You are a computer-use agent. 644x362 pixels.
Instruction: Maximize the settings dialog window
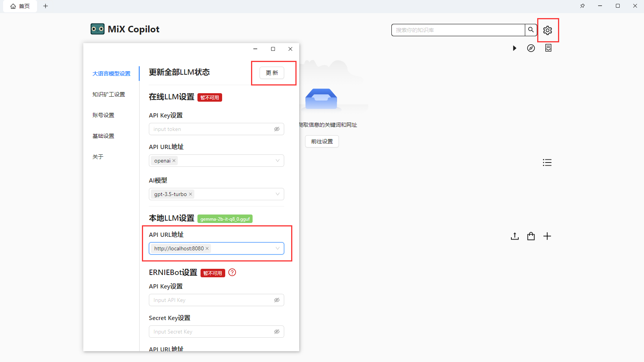[273, 49]
